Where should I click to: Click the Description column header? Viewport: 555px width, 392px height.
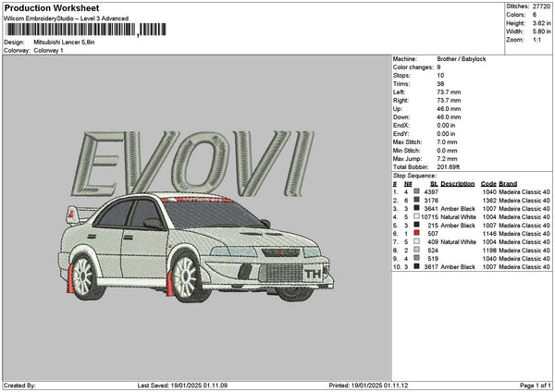pyautogui.click(x=459, y=183)
